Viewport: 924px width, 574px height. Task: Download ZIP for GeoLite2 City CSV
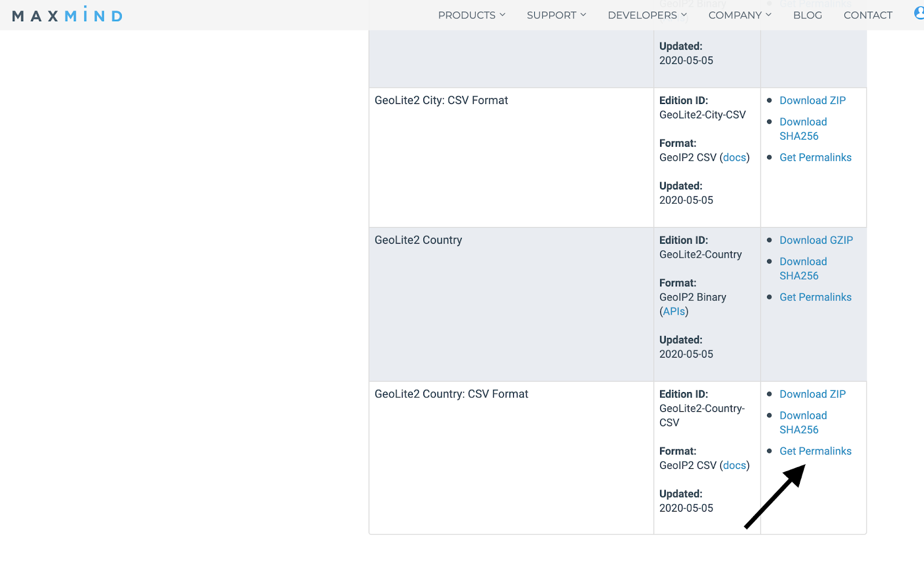coord(813,100)
